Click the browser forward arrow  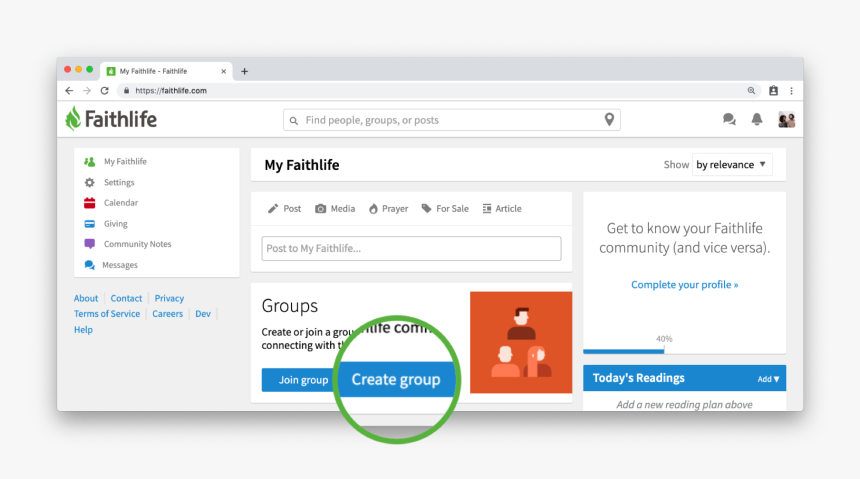point(87,91)
